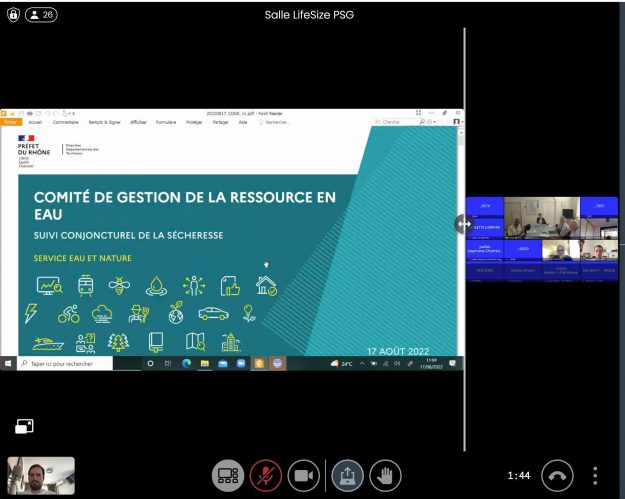The height and width of the screenshot is (499, 625).
Task: Click the lock icon for meeting security
Action: (x=12, y=15)
